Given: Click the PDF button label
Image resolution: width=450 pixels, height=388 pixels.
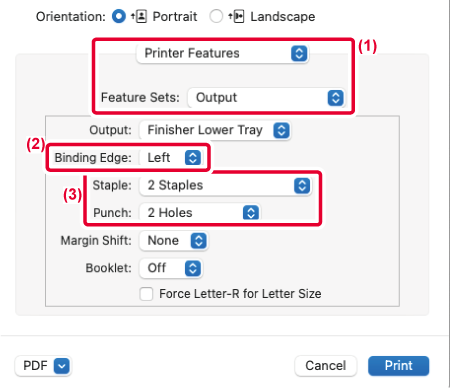Looking at the screenshot, I should (35, 366).
